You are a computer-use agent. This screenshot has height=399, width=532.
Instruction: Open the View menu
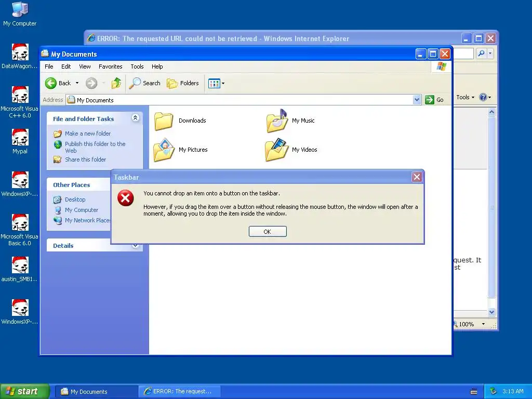(85, 66)
